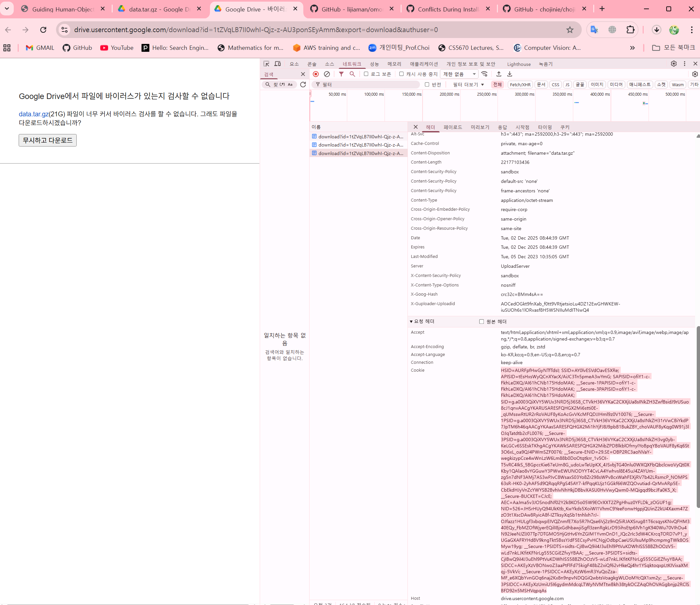
Task: Enable the 캐시 사용 중지 checkbox
Action: coord(401,74)
